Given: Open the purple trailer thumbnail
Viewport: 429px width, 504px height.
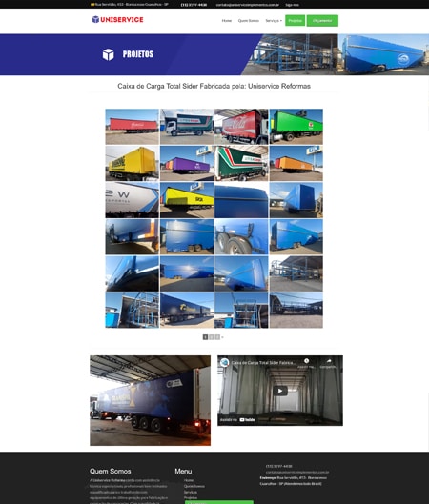Looking at the screenshot, I should (x=187, y=163).
